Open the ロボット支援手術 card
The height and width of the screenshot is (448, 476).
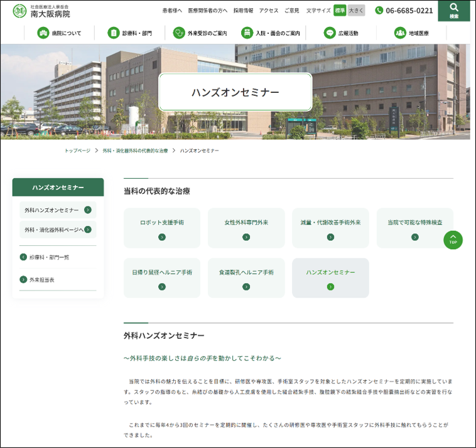coord(162,228)
